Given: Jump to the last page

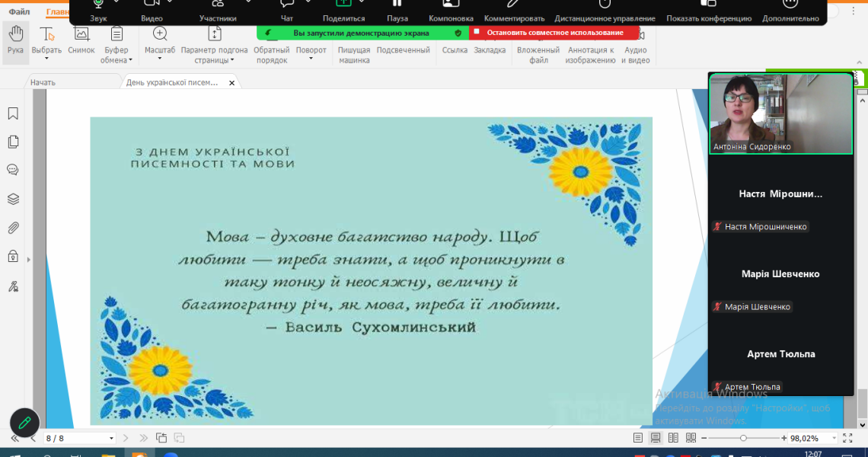Looking at the screenshot, I should pos(143,438).
